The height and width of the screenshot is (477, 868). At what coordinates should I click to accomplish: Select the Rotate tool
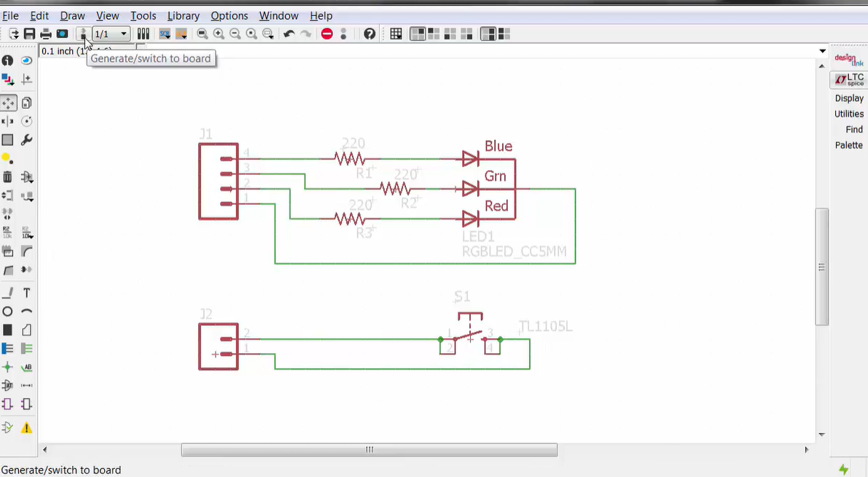pyautogui.click(x=26, y=121)
